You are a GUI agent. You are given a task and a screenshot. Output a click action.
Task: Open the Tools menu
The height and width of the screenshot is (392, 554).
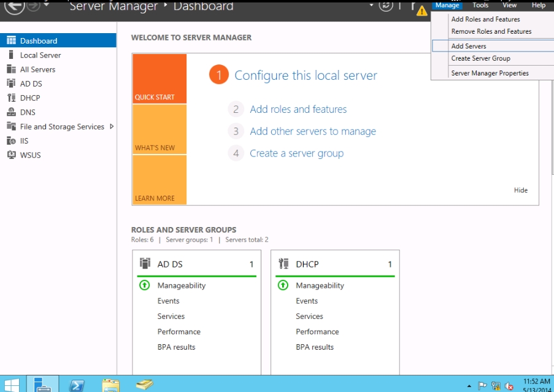[x=480, y=5]
